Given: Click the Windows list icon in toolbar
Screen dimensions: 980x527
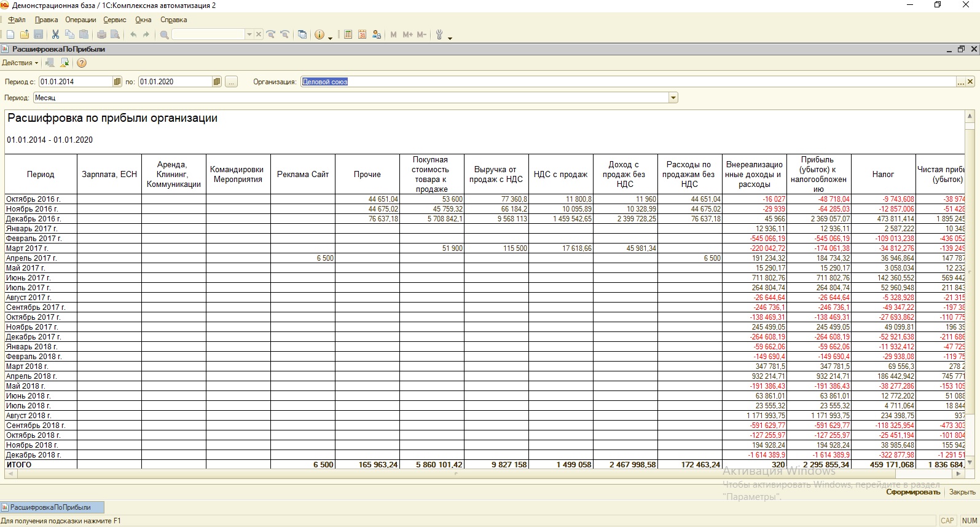Looking at the screenshot, I should [302, 34].
